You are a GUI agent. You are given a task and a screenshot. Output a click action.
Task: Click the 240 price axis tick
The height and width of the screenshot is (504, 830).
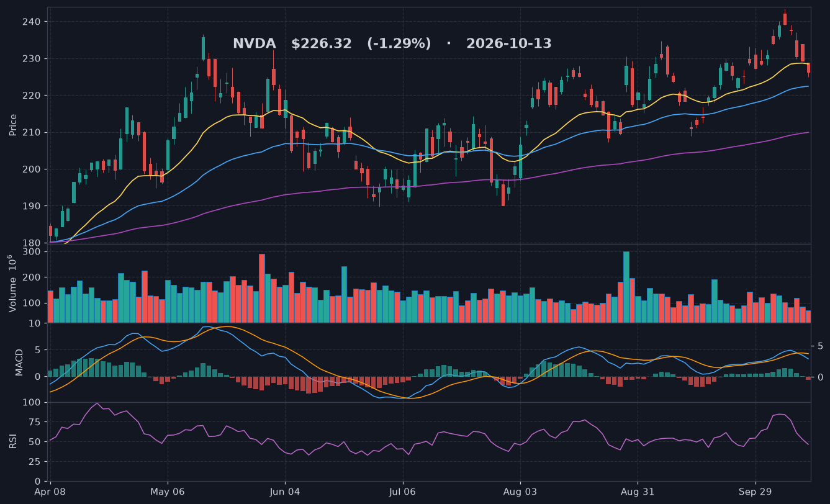coord(32,22)
